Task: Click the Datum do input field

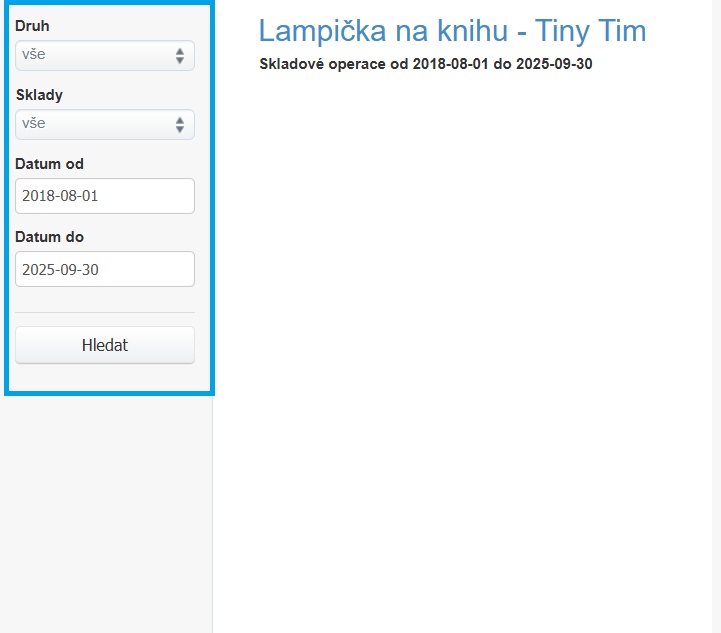Action: point(105,269)
